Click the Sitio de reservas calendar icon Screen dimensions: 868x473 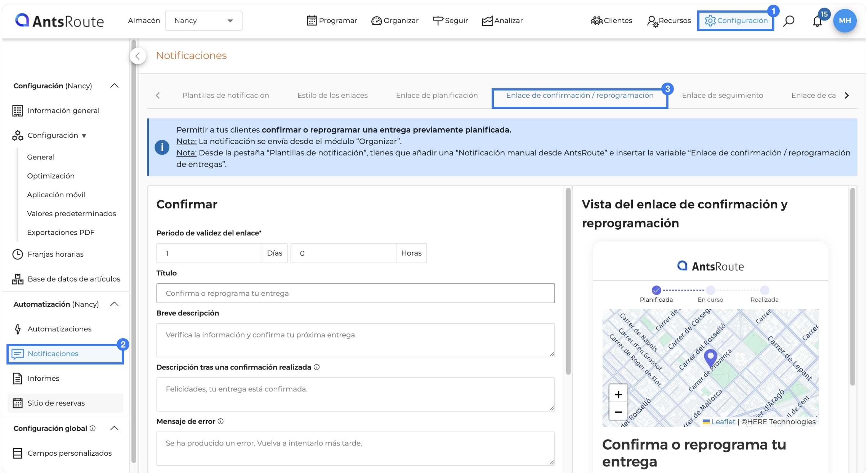pos(18,403)
